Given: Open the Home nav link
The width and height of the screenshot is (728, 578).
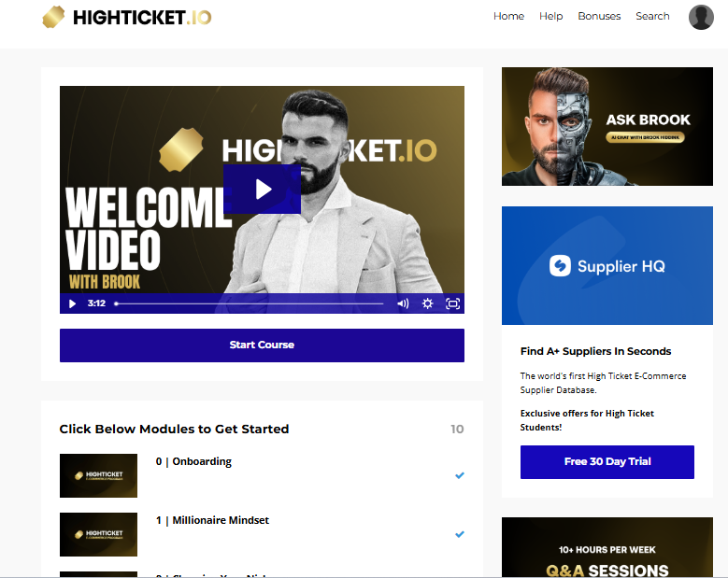Looking at the screenshot, I should coord(508,16).
